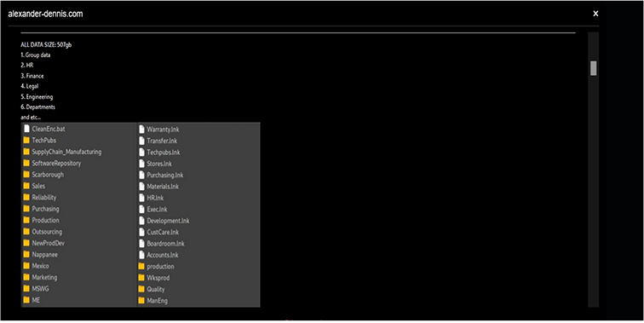Image resolution: width=644 pixels, height=323 pixels.
Task: Click the Scarborough folder icon
Action: (26, 175)
